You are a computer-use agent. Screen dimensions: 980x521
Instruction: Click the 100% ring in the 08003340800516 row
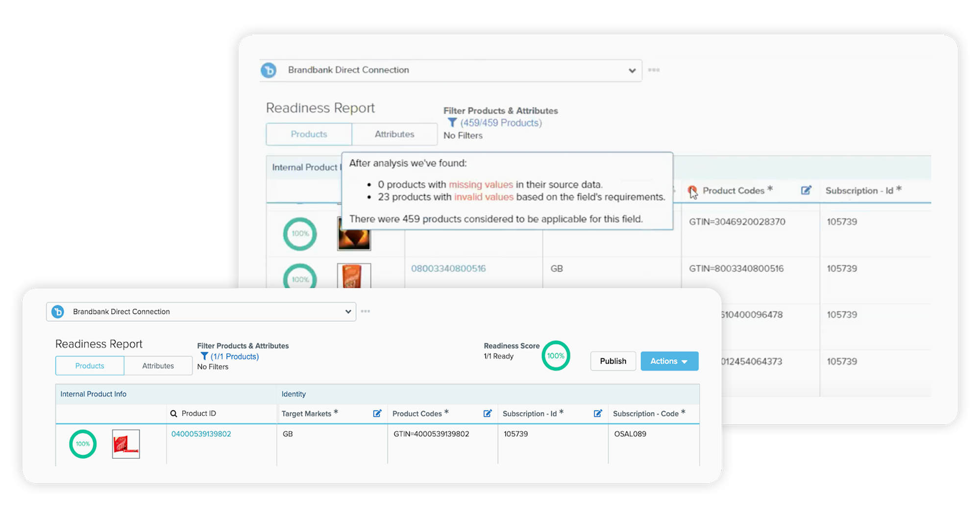point(300,276)
